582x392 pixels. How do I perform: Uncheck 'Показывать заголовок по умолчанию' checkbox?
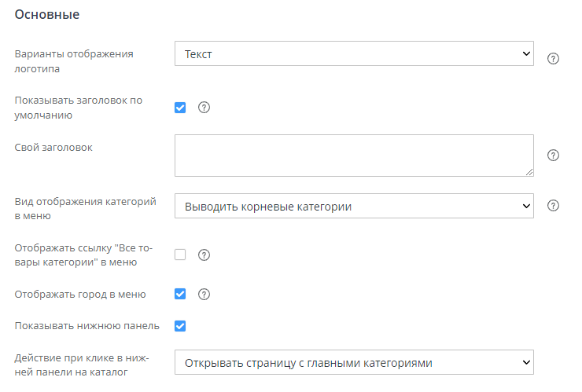(180, 108)
